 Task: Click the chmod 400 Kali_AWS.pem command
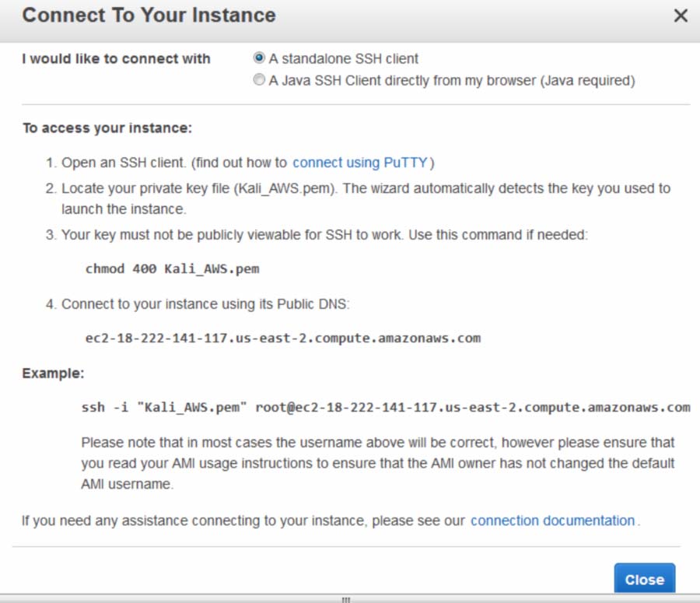pyautogui.click(x=172, y=269)
